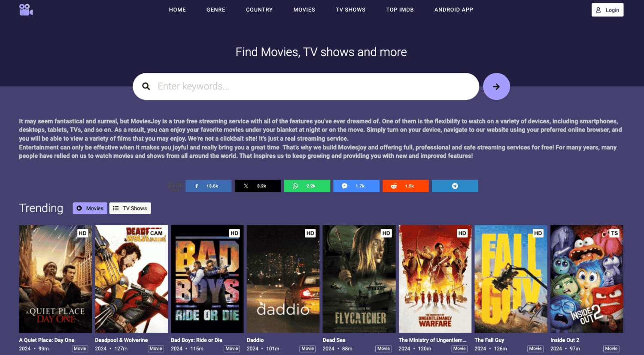This screenshot has width=644, height=355.
Task: Switch Trending to TV Shows
Action: pos(130,208)
